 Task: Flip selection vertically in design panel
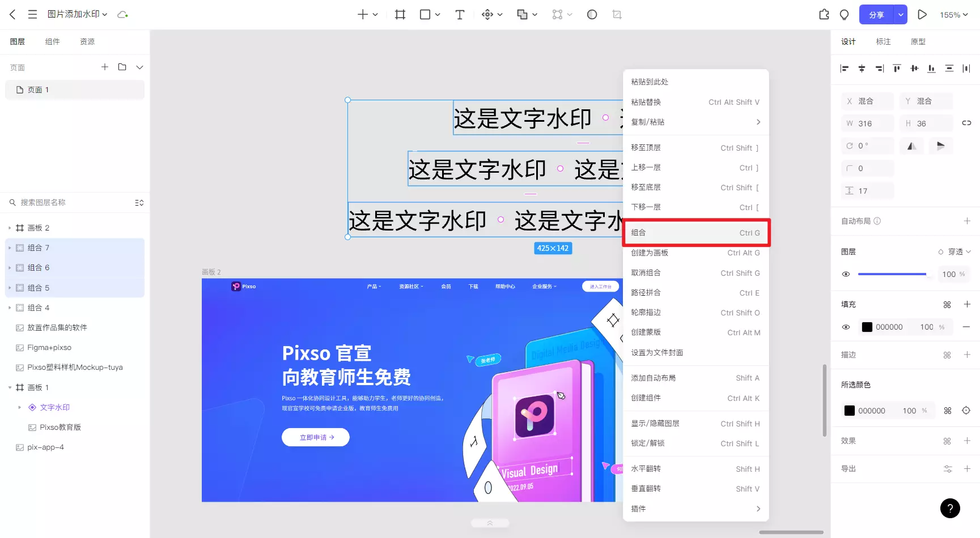pos(941,146)
